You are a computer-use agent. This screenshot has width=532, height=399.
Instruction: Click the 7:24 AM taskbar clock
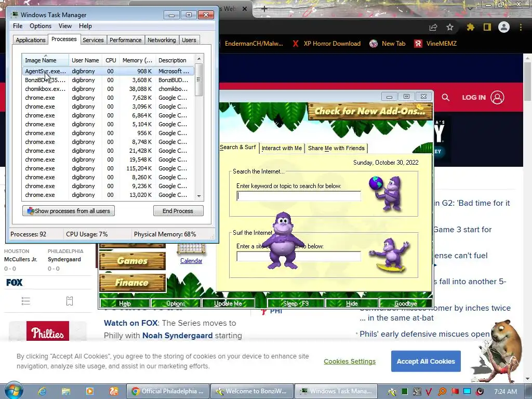(x=506, y=392)
